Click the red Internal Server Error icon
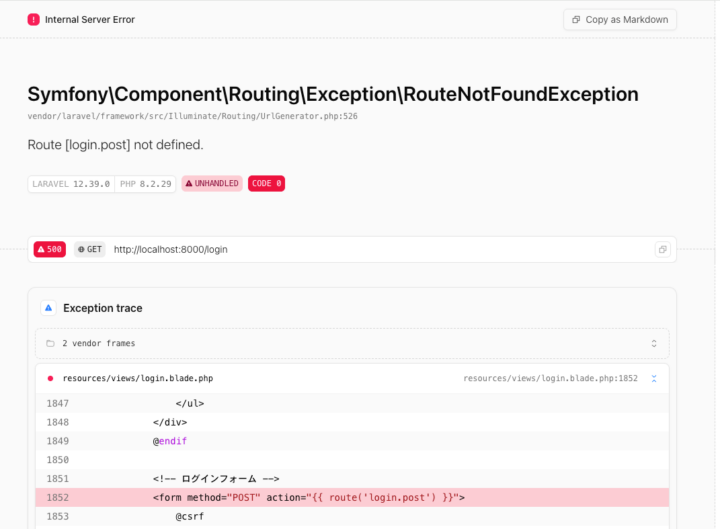720x529 pixels. tap(34, 19)
